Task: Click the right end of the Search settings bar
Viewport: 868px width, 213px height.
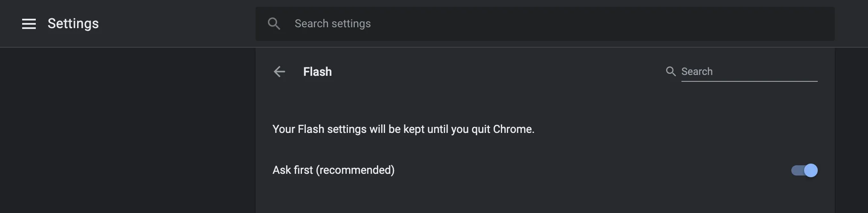Action: 822,24
